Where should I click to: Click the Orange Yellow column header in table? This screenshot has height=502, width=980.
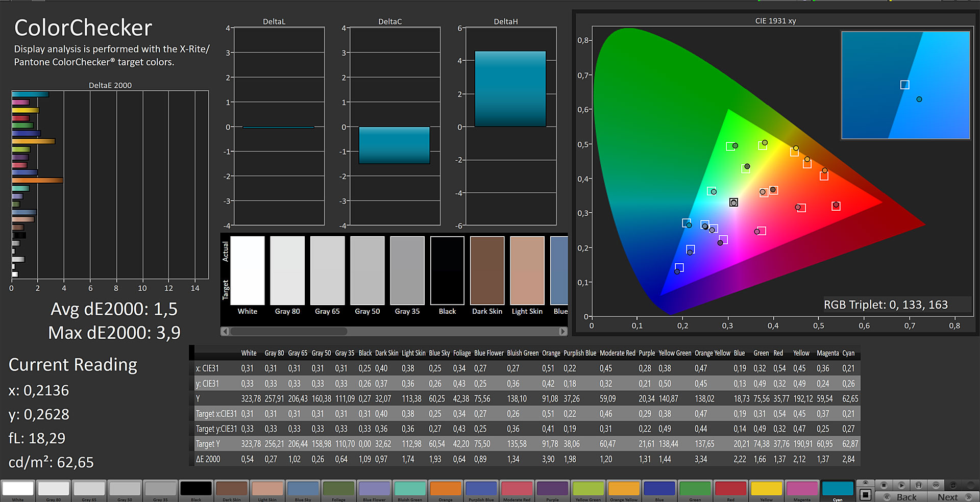[712, 353]
